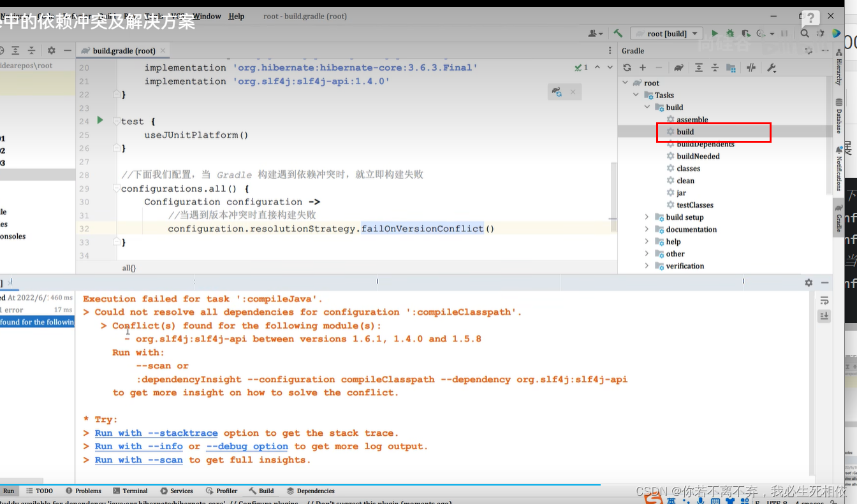Viewport: 857px width, 504px height.
Task: Open the Services tool window tab
Action: coord(177,491)
